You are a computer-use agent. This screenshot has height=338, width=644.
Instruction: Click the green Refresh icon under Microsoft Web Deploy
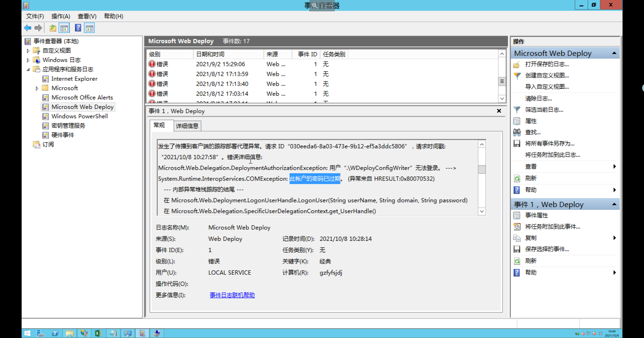point(517,179)
